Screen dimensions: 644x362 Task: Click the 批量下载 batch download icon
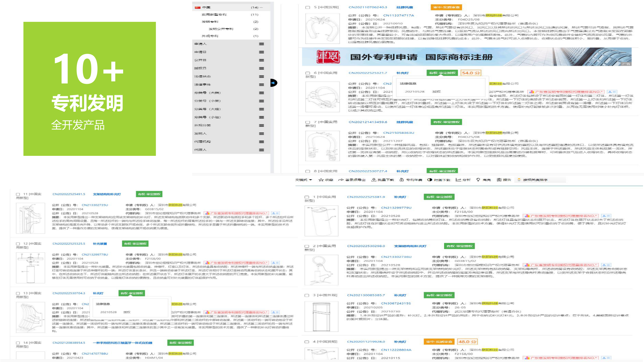374,180
